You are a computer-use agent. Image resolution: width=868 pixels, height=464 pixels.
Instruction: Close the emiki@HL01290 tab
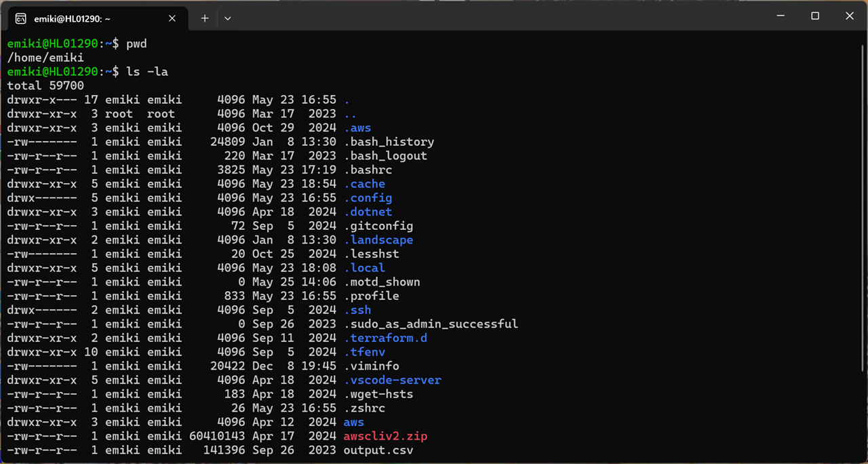click(x=172, y=18)
